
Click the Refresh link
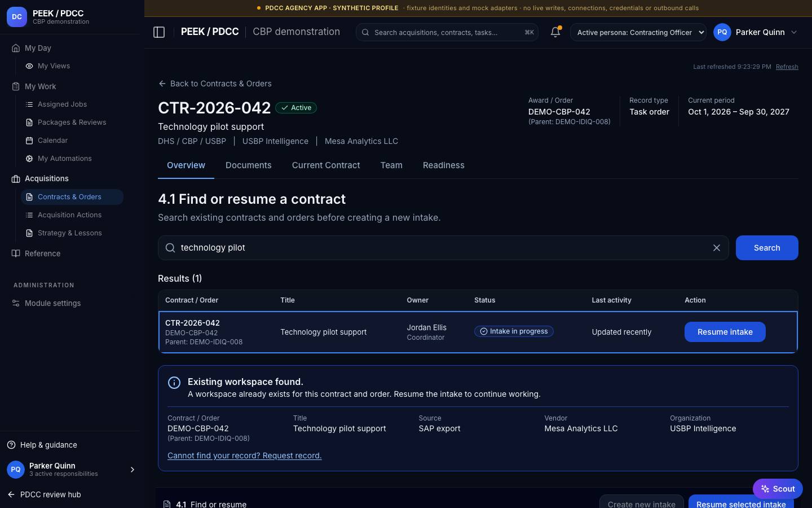click(787, 67)
